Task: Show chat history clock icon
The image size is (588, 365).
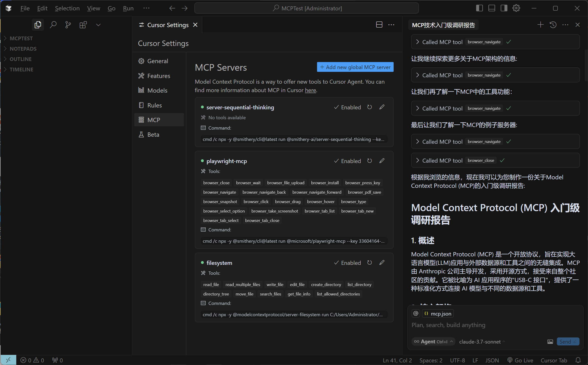Action: (553, 25)
